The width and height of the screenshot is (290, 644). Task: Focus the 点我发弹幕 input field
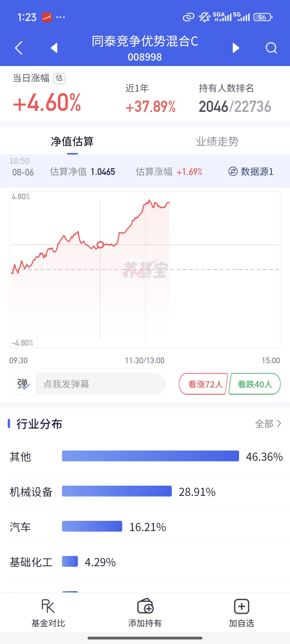click(101, 384)
